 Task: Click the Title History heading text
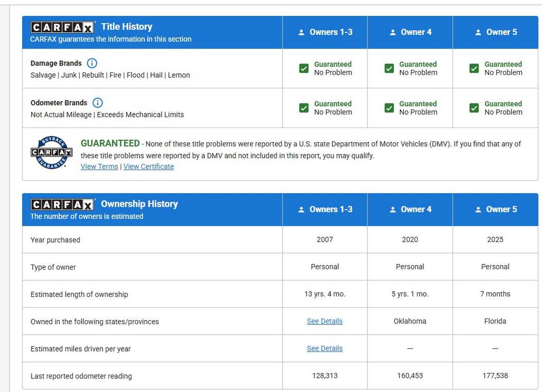click(127, 26)
